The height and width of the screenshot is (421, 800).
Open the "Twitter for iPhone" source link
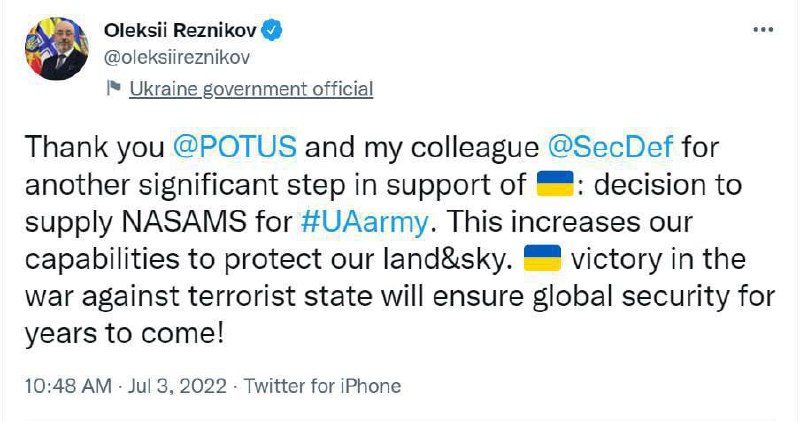(322, 386)
